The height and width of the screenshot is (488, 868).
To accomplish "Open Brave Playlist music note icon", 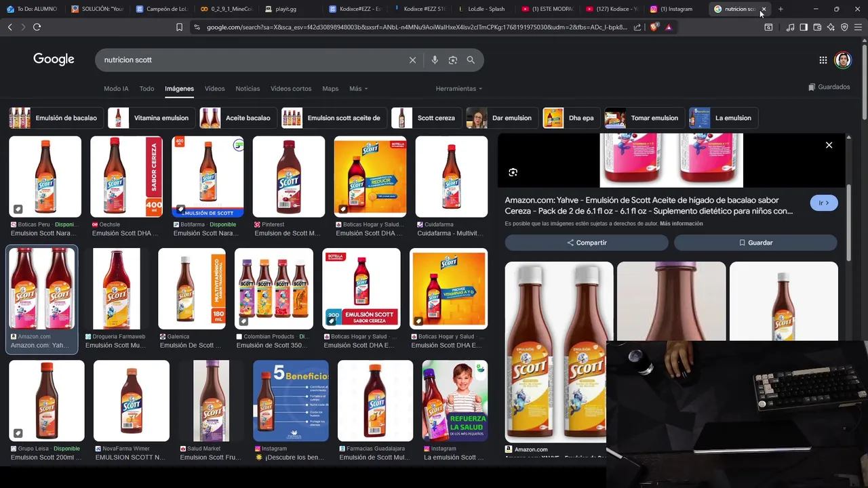I will click(x=790, y=27).
